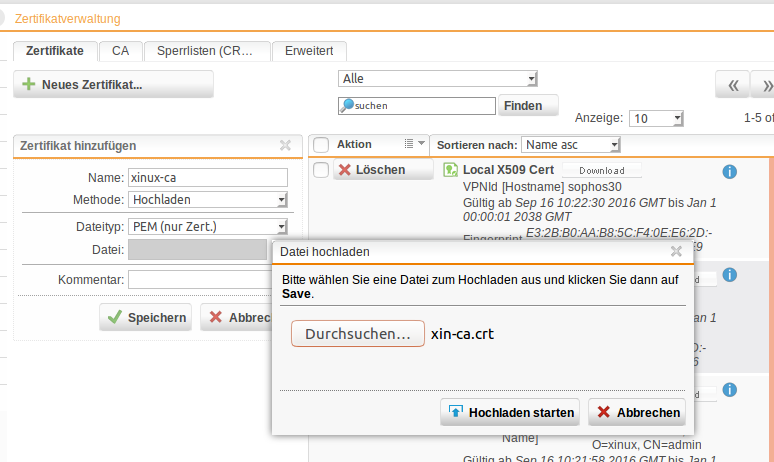Image resolution: width=774 pixels, height=462 pixels.
Task: Open info icon of the third certificate row
Action: pyautogui.click(x=730, y=390)
